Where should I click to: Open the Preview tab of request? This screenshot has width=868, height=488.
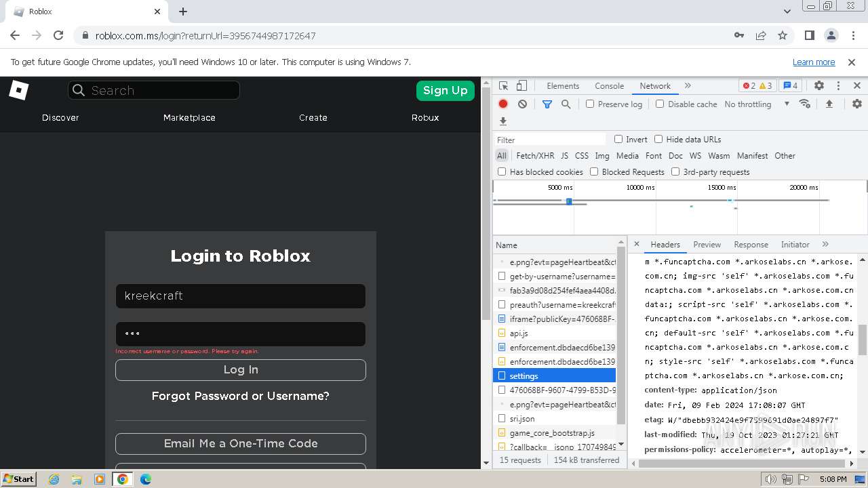pyautogui.click(x=707, y=245)
